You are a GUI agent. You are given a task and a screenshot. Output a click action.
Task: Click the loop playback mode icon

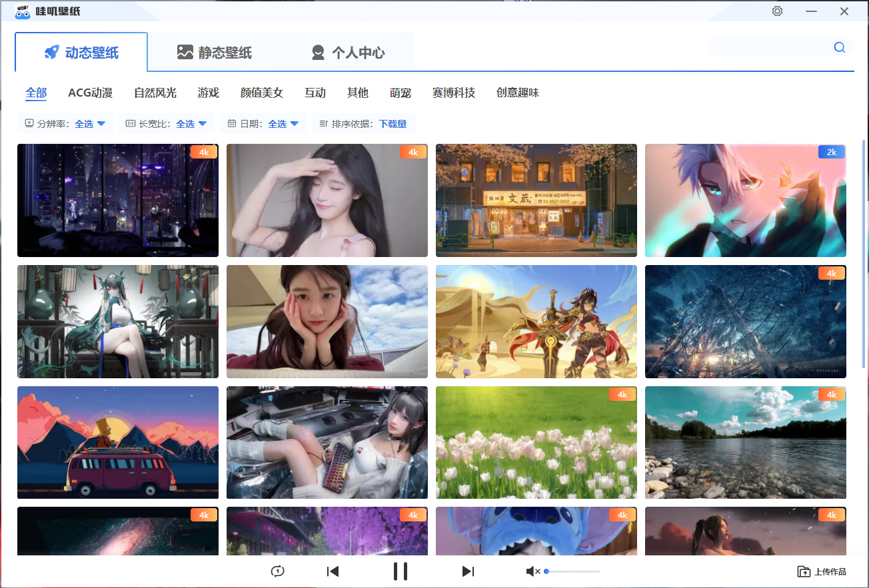pos(278,571)
